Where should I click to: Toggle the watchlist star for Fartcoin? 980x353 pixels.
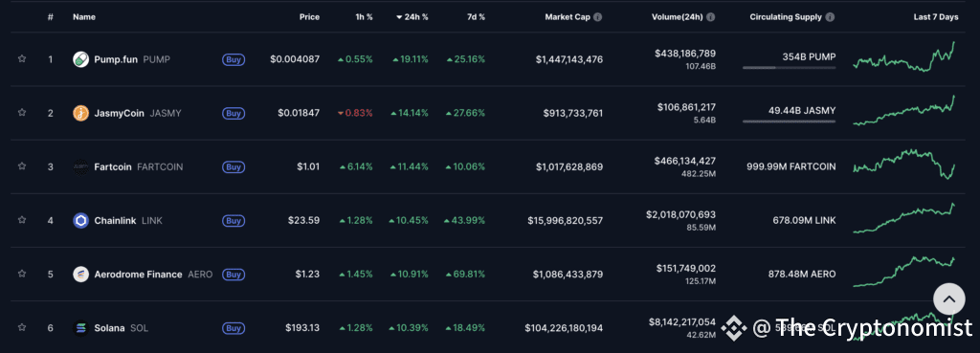[x=22, y=166]
